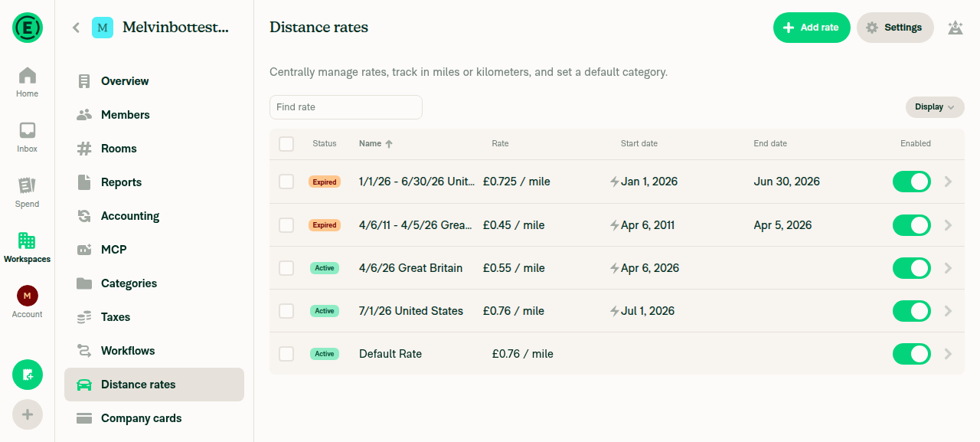The image size is (980, 442).
Task: Click the green create expense icon
Action: (28, 375)
